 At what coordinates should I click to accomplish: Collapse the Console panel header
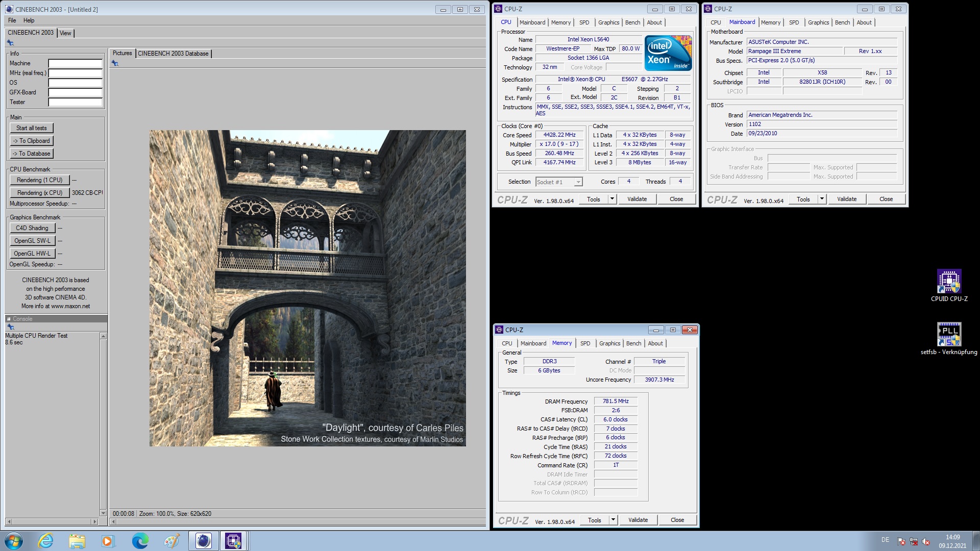pos(9,319)
